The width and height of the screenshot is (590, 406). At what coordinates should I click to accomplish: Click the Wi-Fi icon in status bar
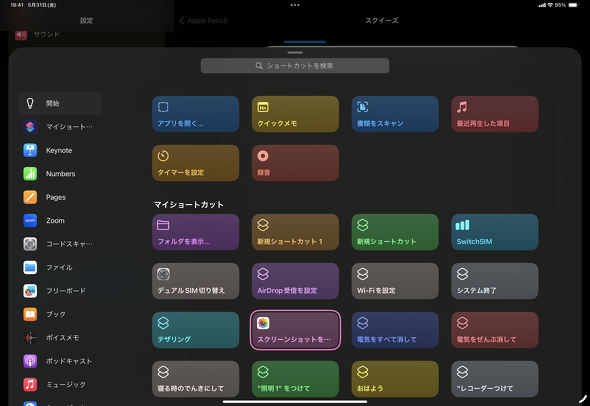[x=550, y=5]
